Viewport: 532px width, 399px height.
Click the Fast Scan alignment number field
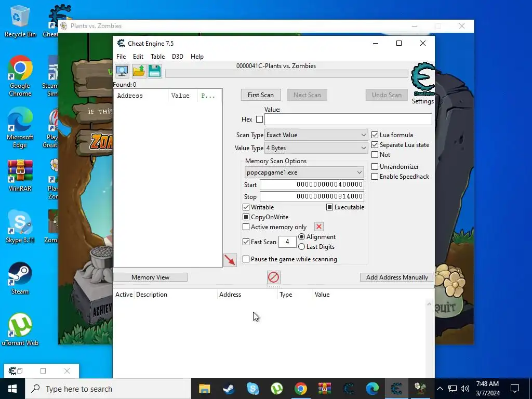(x=287, y=242)
